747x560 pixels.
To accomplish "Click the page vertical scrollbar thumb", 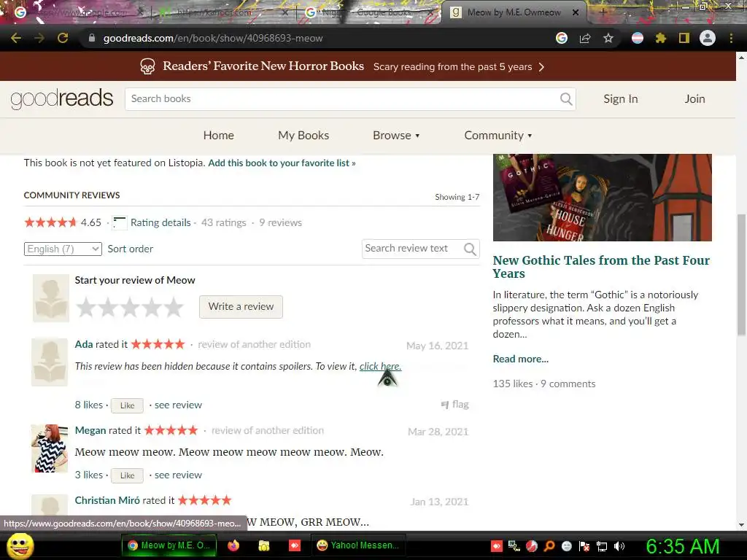I will [x=741, y=274].
